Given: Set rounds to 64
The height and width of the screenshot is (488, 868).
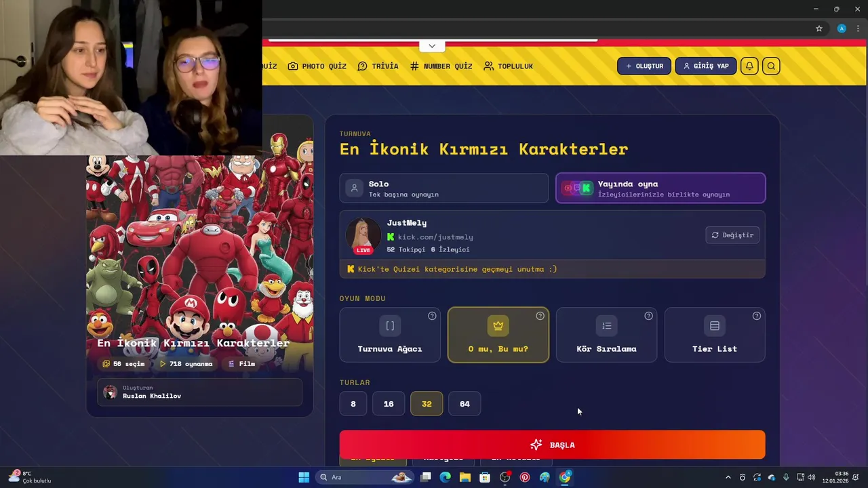Looking at the screenshot, I should (x=465, y=403).
